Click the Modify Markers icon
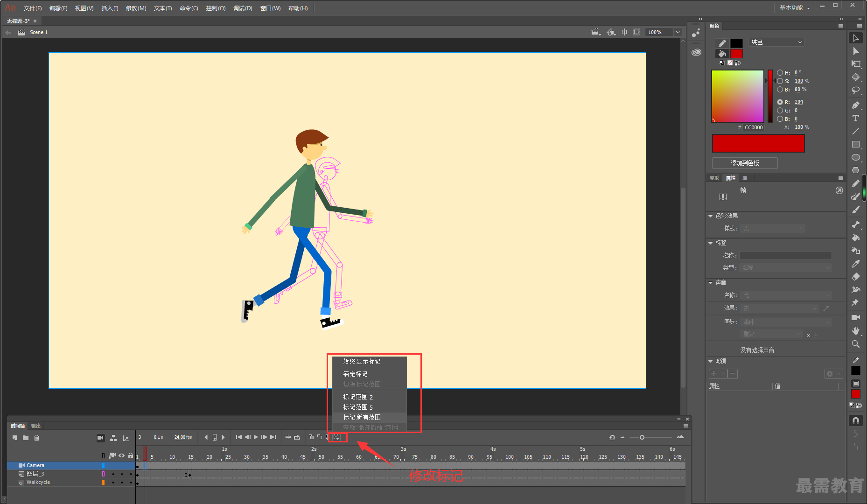The image size is (867, 504). (336, 437)
